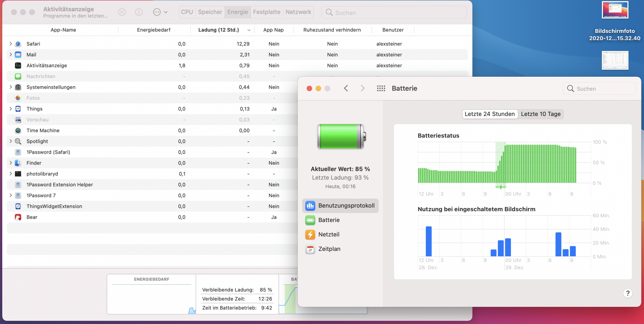Image resolution: width=644 pixels, height=324 pixels.
Task: Select the Energie tab
Action: tap(238, 12)
